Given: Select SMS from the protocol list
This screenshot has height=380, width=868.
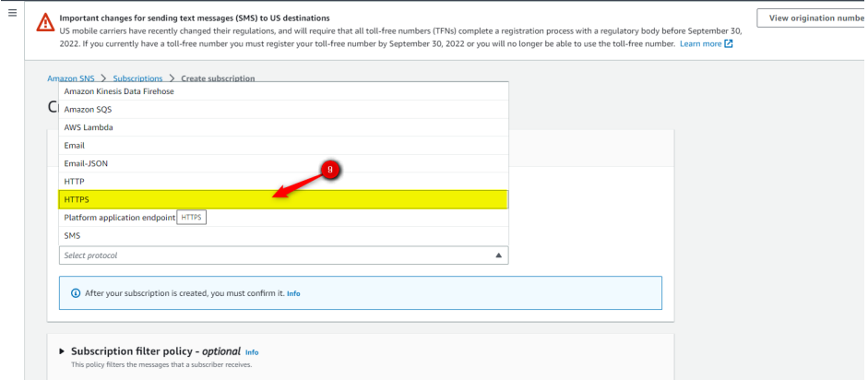Looking at the screenshot, I should point(73,235).
